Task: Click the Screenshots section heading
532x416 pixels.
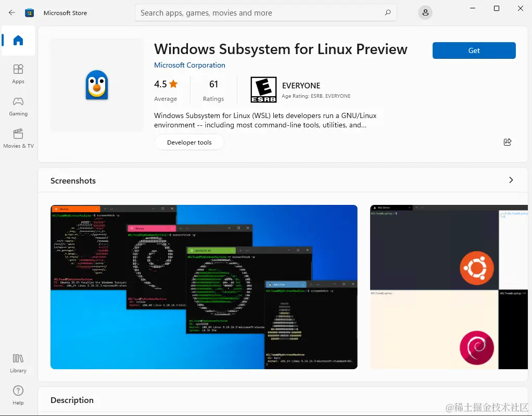Action: (73, 181)
